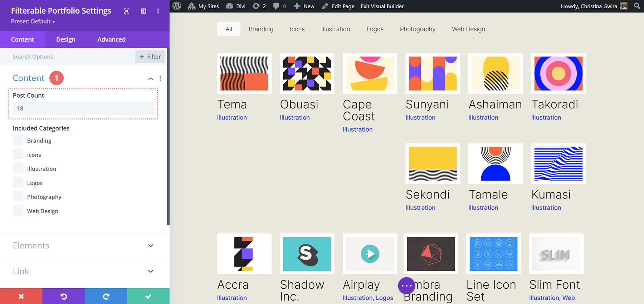This screenshot has width=644, height=304.
Task: Click Exit Visual Builder link
Action: click(x=382, y=6)
